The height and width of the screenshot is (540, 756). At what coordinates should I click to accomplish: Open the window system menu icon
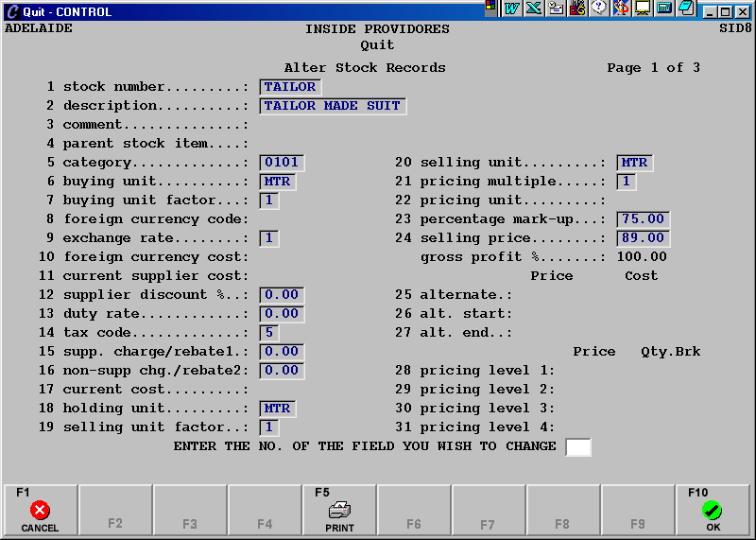click(x=11, y=12)
